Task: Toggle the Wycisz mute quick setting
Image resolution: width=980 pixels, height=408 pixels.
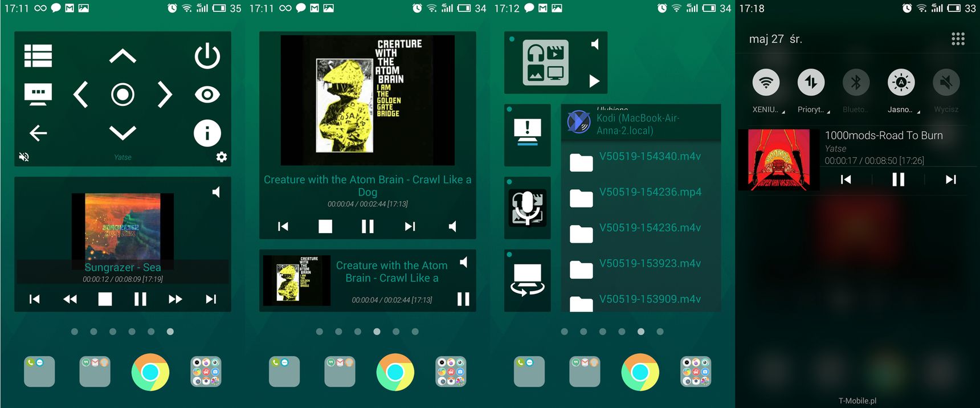Action: coord(946,82)
